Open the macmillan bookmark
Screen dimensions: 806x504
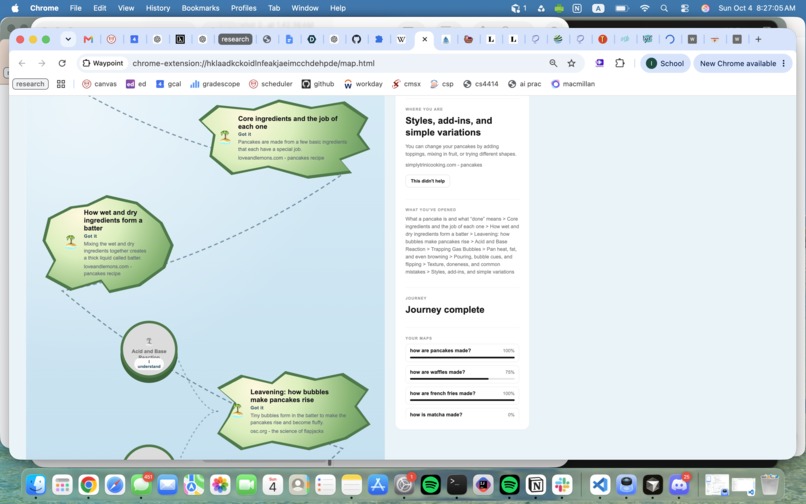(573, 84)
